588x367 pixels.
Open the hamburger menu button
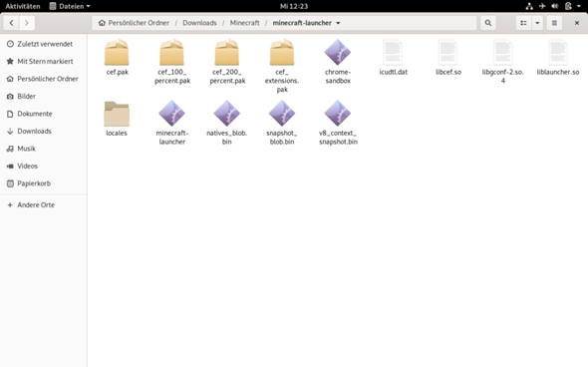pos(554,23)
